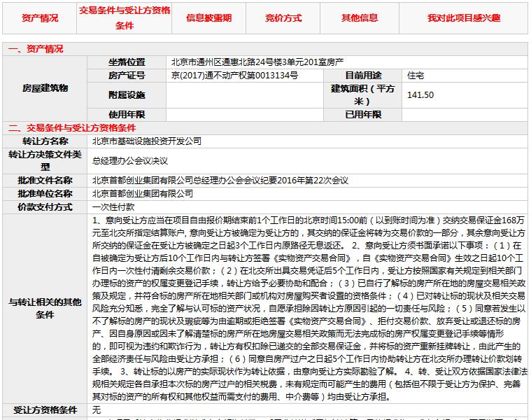Go to the 竞价方式 tab
This screenshot has height=420, width=531.
tap(283, 18)
